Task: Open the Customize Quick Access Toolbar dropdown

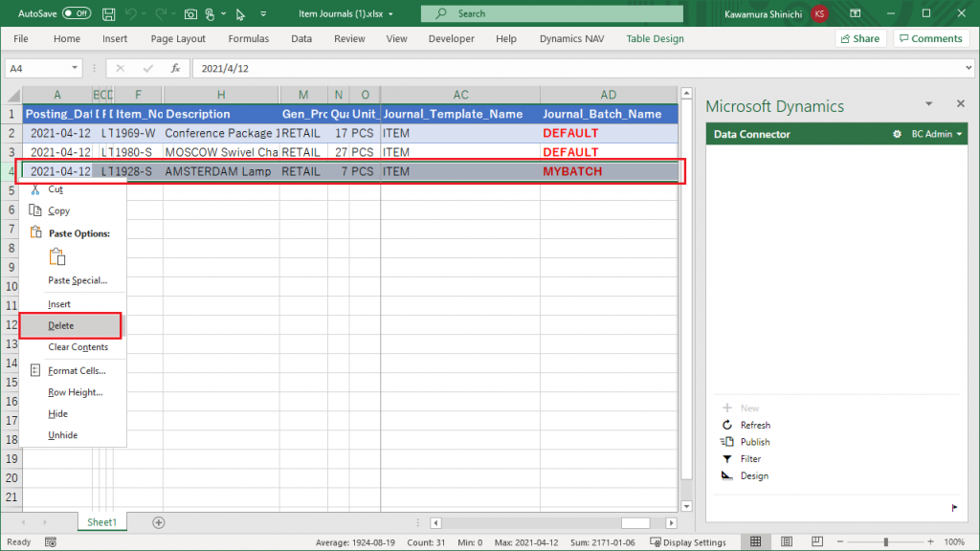Action: 263,13
